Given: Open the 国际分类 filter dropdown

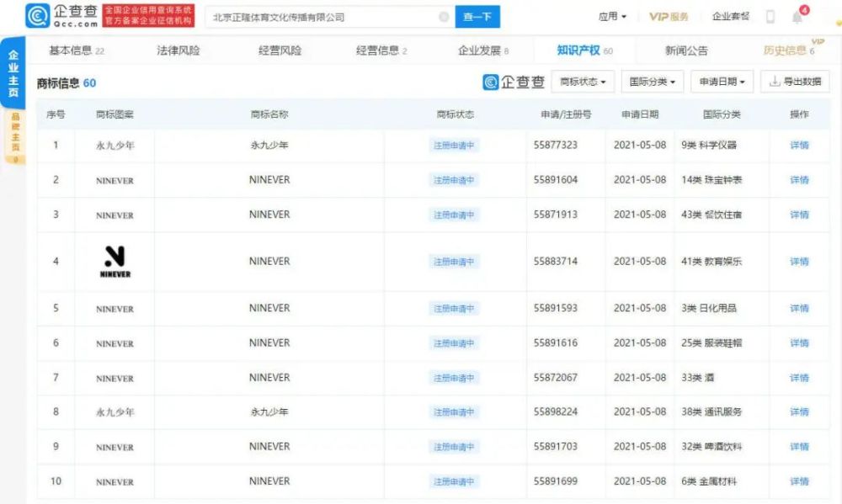Looking at the screenshot, I should (x=653, y=82).
